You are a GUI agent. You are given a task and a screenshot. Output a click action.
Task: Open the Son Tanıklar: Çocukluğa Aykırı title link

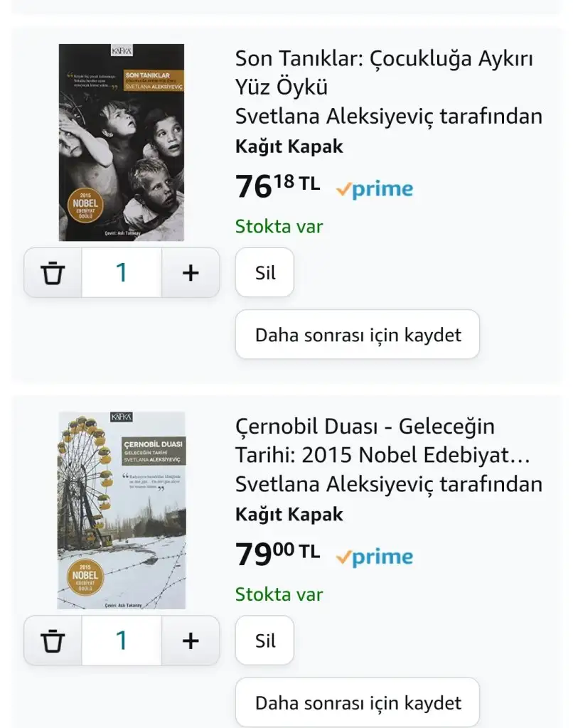click(384, 73)
